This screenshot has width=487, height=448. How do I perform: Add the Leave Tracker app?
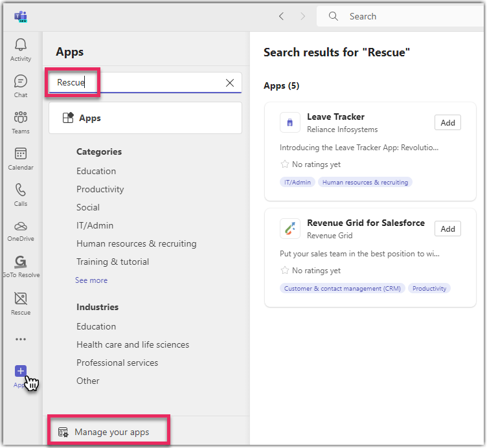pos(447,122)
